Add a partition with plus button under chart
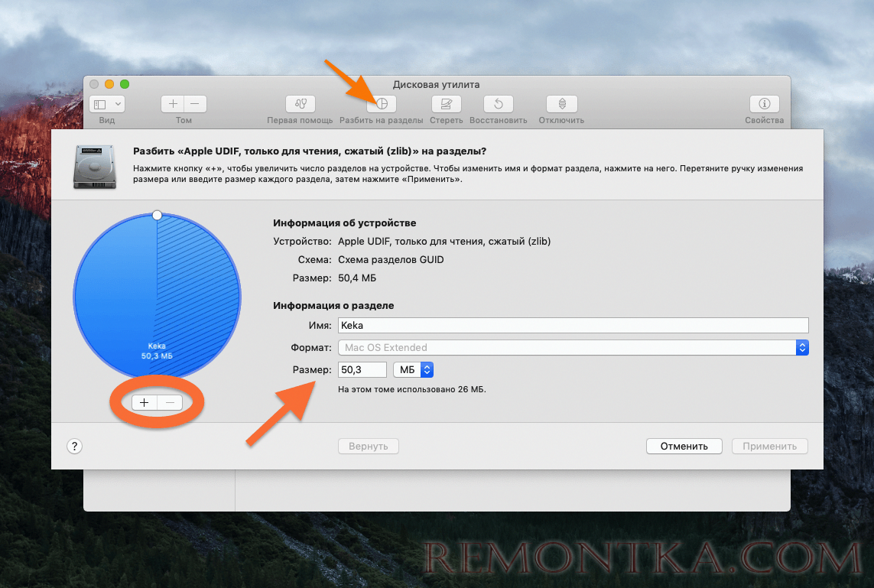 [145, 403]
